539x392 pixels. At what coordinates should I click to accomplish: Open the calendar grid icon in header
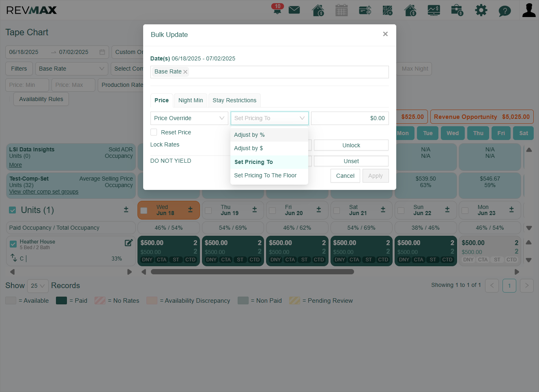point(341,10)
